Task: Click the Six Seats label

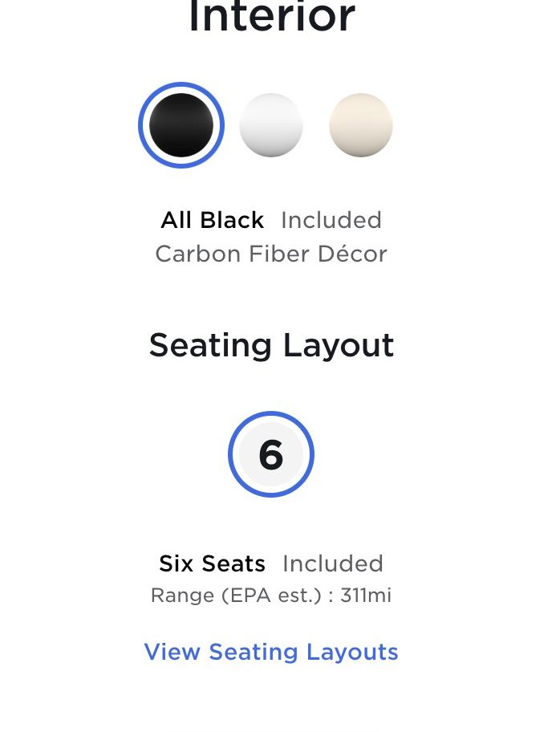Action: tap(213, 563)
